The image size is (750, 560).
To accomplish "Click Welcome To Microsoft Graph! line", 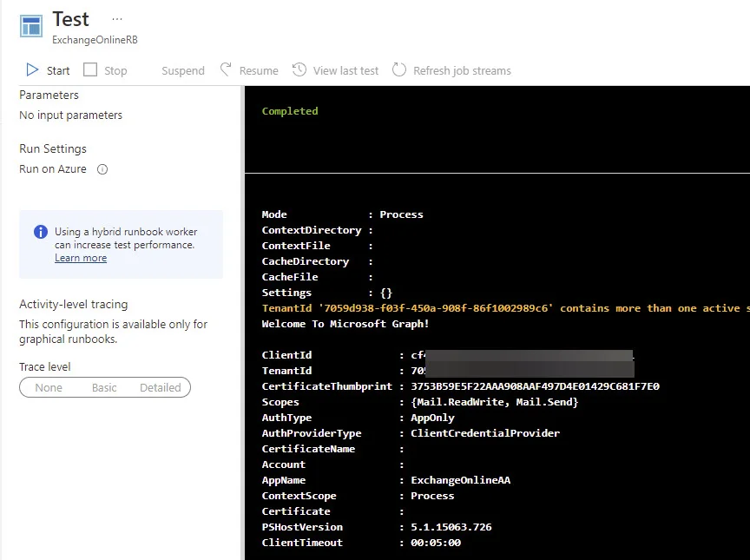I will tap(345, 324).
